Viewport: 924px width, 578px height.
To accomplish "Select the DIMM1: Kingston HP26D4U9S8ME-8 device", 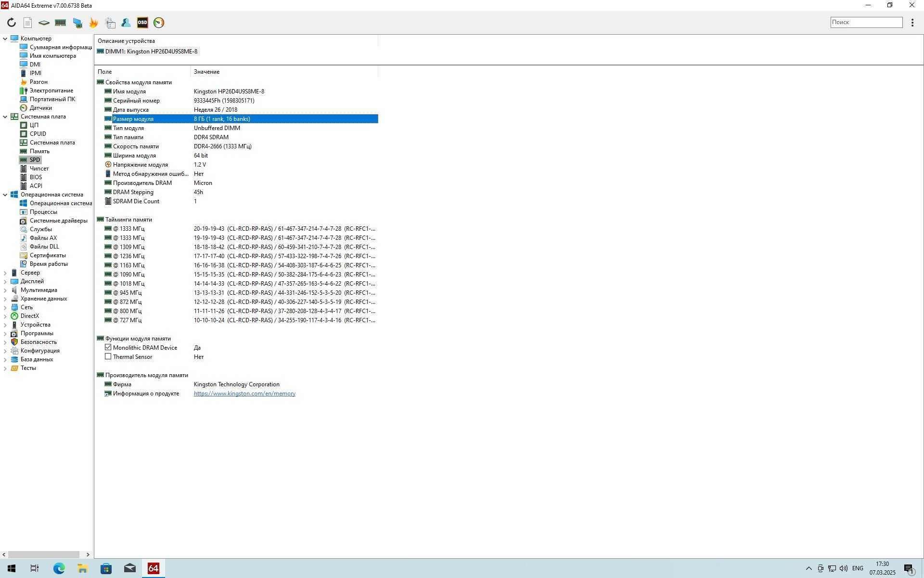I will [147, 52].
